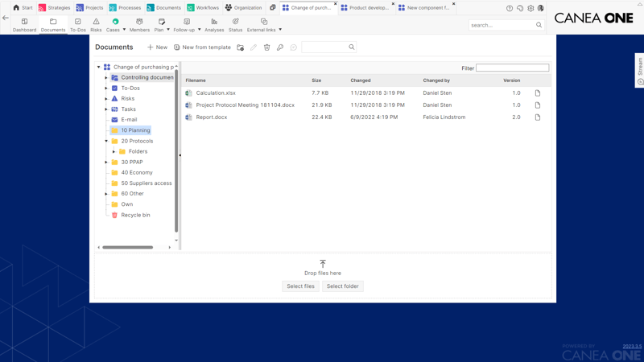Open the settings gear icon
This screenshot has height=362, width=644.
(x=530, y=8)
